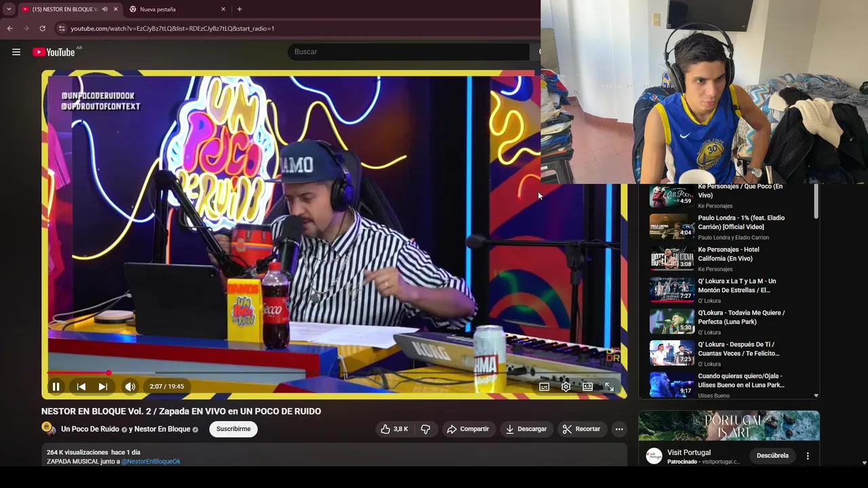Click the Suscribirme button
Viewport: 868px width, 488px height.
(233, 429)
